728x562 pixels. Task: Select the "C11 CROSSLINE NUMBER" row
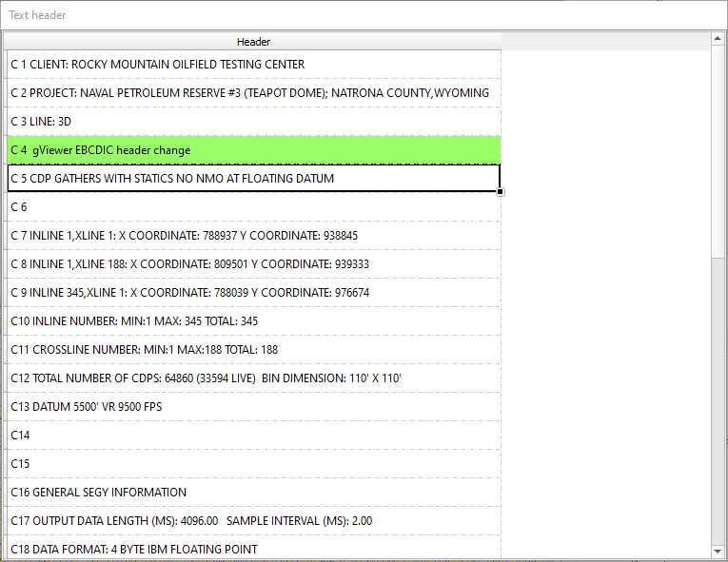click(x=254, y=350)
